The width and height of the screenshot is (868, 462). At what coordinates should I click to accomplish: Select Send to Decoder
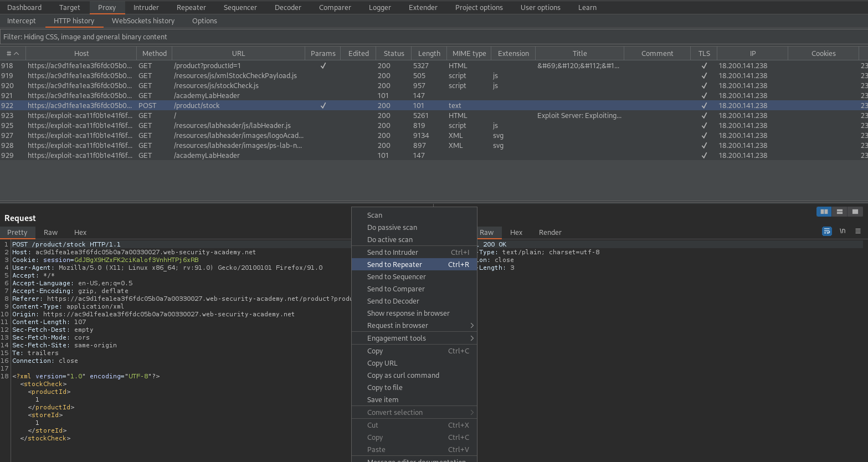coord(414,301)
